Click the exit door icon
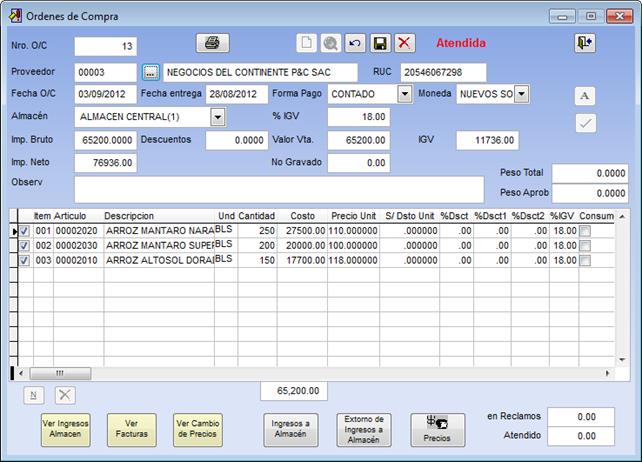642x462 pixels. (x=585, y=43)
